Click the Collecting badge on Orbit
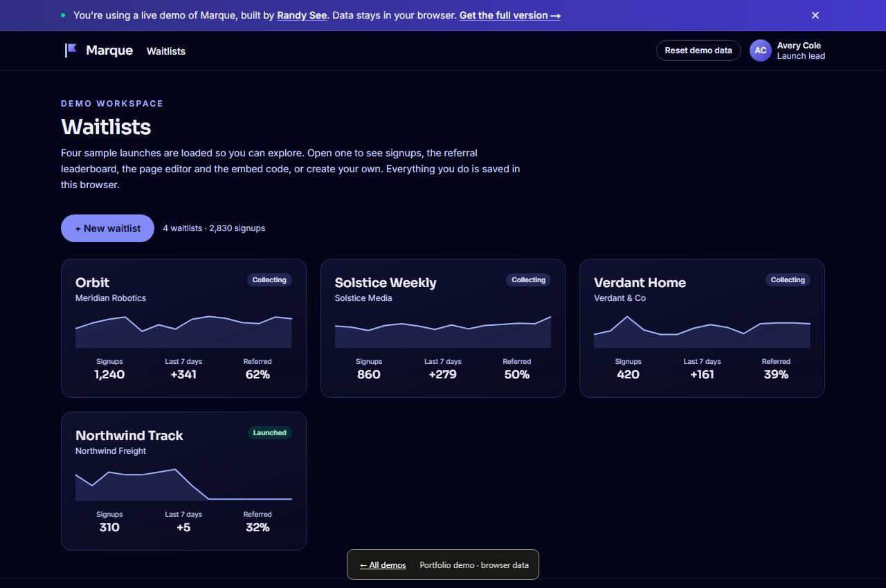This screenshot has width=886, height=588. [269, 280]
